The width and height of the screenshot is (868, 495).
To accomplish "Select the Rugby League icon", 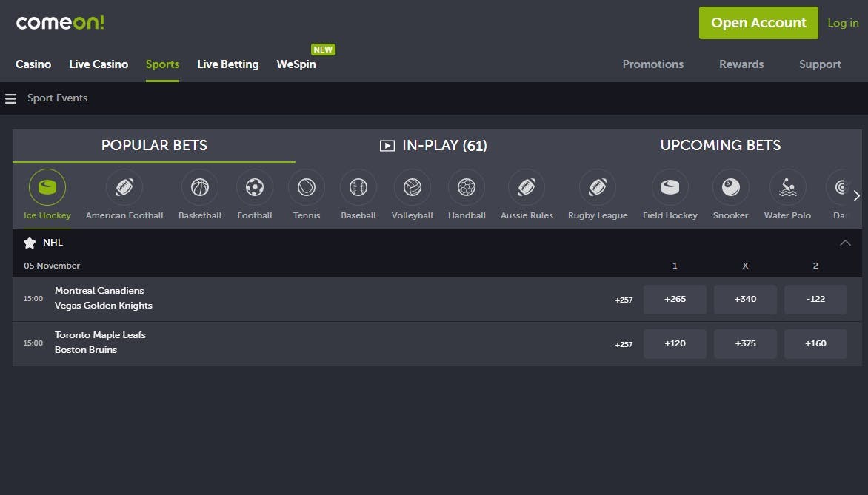I will coord(598,187).
